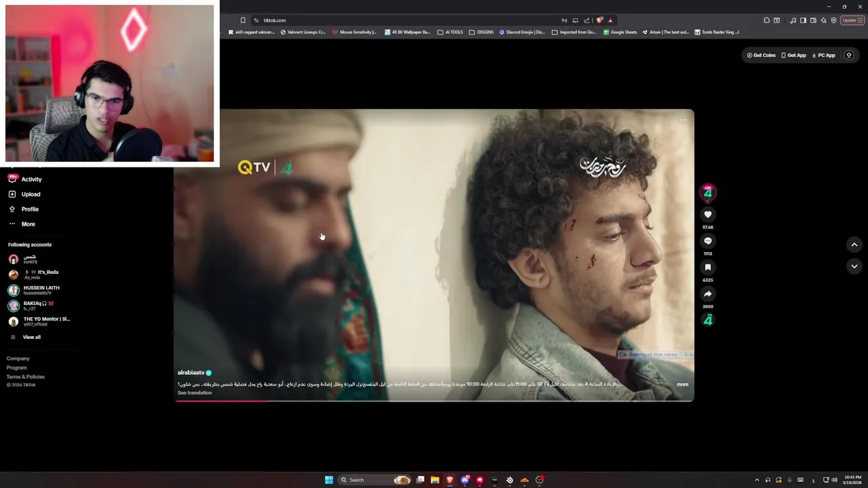
Task: Open File Explorer from taskbar
Action: coord(435,480)
